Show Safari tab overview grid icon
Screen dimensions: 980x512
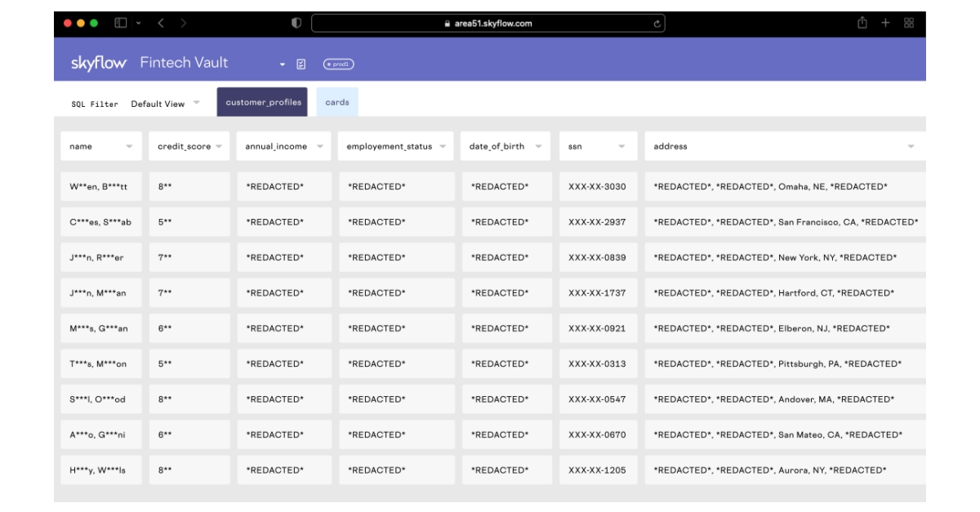(909, 24)
